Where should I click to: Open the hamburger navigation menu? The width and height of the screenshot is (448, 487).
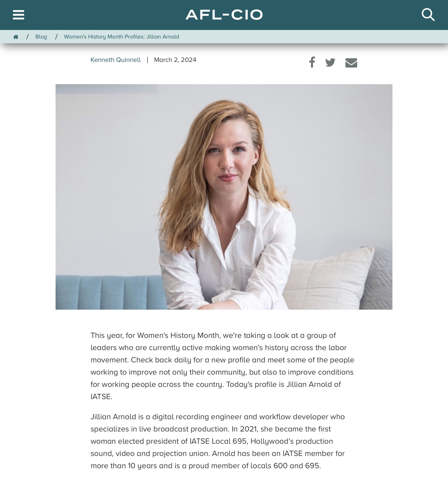[18, 15]
